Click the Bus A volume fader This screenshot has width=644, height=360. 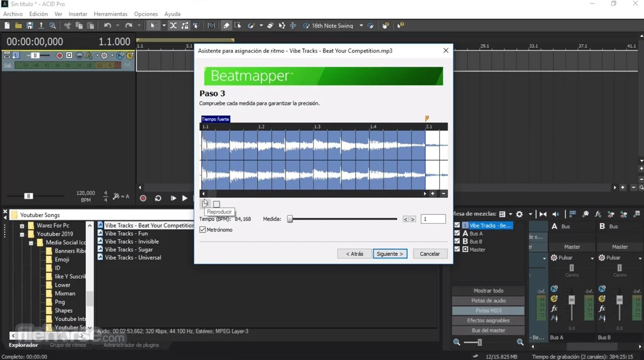click(571, 300)
